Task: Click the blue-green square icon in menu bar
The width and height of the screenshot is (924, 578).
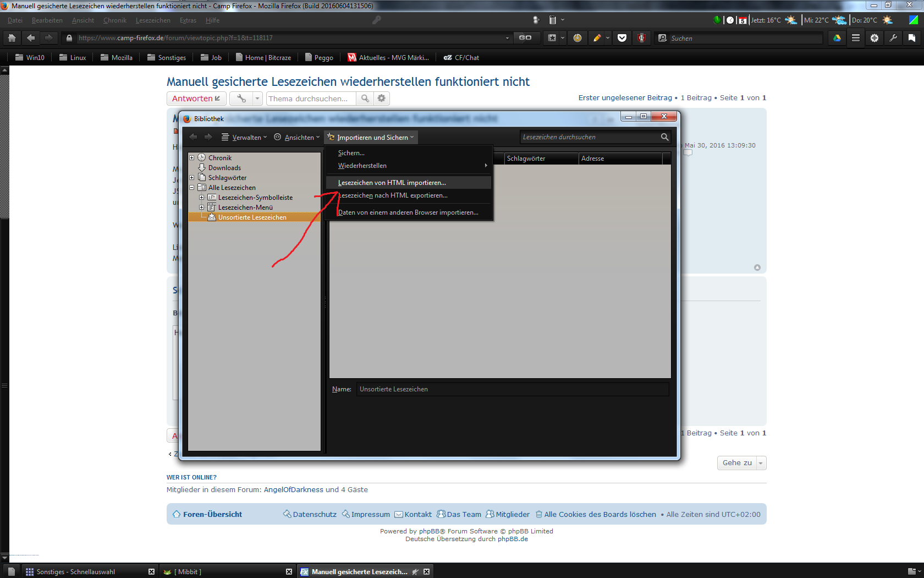Action: pyautogui.click(x=913, y=20)
